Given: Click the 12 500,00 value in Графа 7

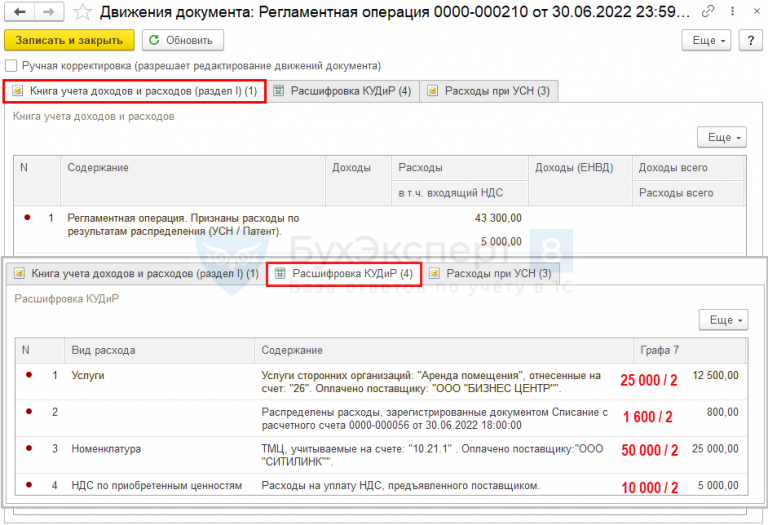Looking at the screenshot, I should (715, 376).
